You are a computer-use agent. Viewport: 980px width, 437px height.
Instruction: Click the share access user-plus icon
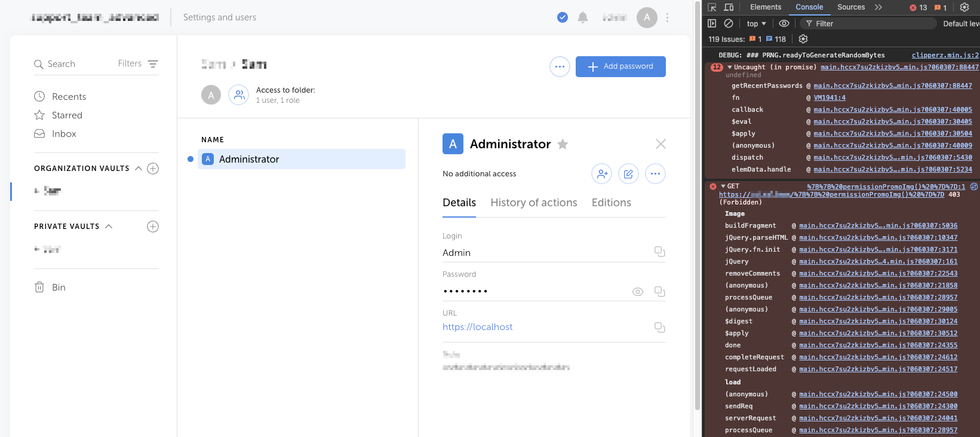(601, 174)
